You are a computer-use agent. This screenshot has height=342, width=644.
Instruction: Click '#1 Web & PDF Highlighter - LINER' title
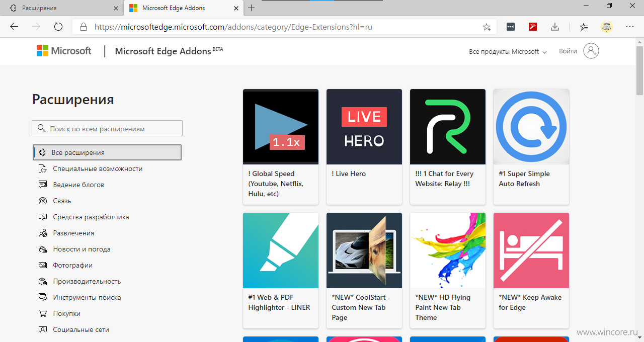279,302
